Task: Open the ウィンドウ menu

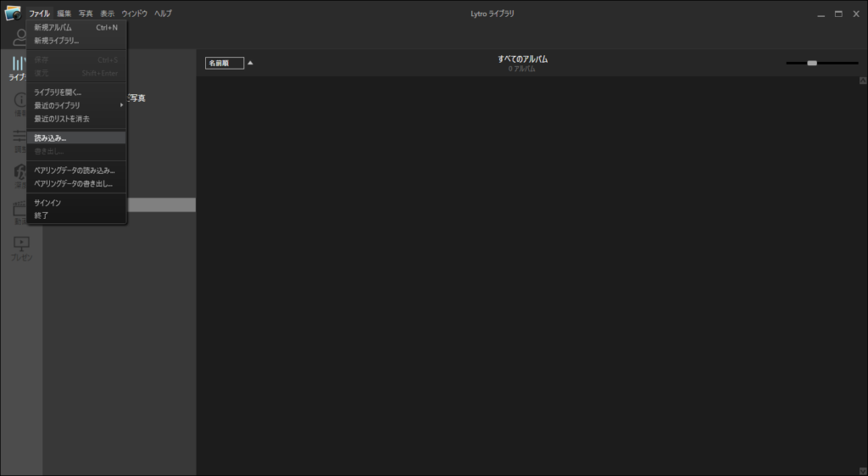Action: (135, 14)
